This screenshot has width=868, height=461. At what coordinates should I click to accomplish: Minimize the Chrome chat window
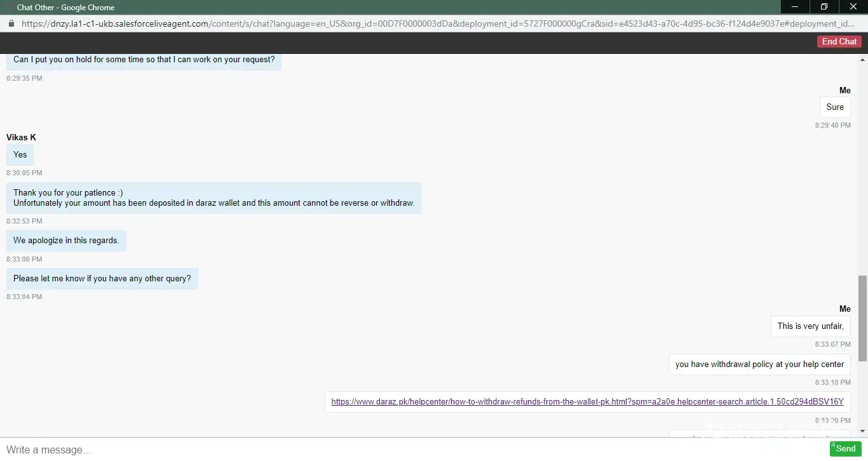coord(795,7)
